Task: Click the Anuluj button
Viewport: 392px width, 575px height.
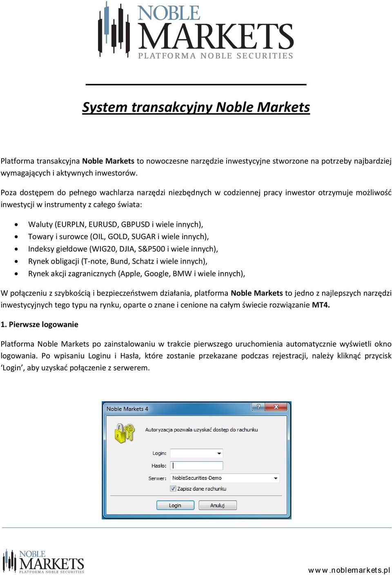Action: tap(218, 505)
